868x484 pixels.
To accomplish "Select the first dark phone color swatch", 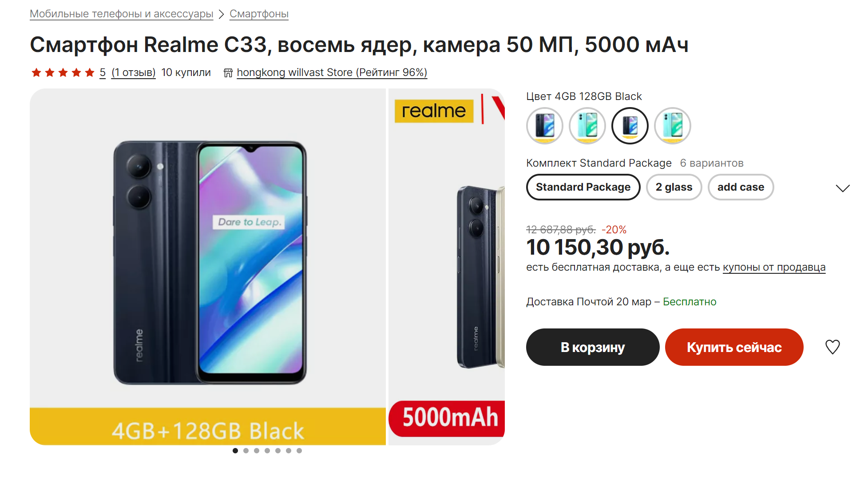I will [545, 126].
